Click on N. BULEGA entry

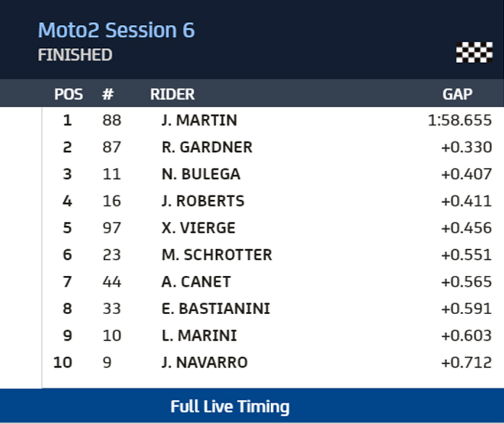[x=201, y=174]
